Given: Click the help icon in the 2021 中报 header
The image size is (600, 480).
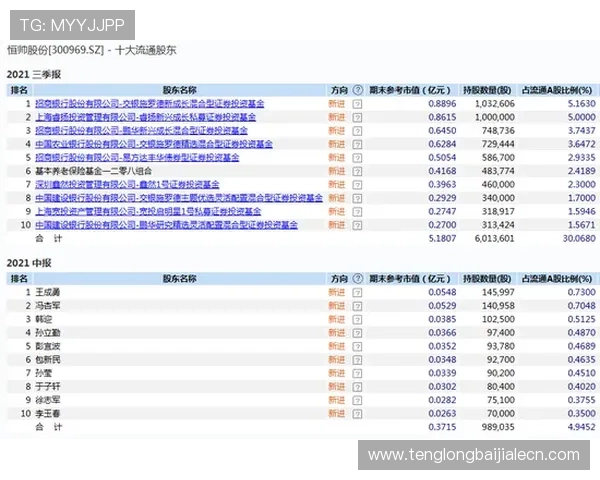Looking at the screenshot, I should click(x=357, y=278).
